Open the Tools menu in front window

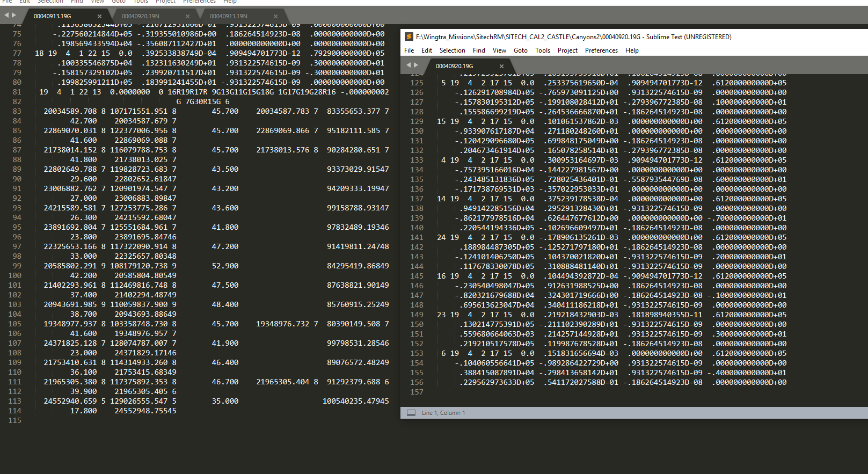[543, 50]
